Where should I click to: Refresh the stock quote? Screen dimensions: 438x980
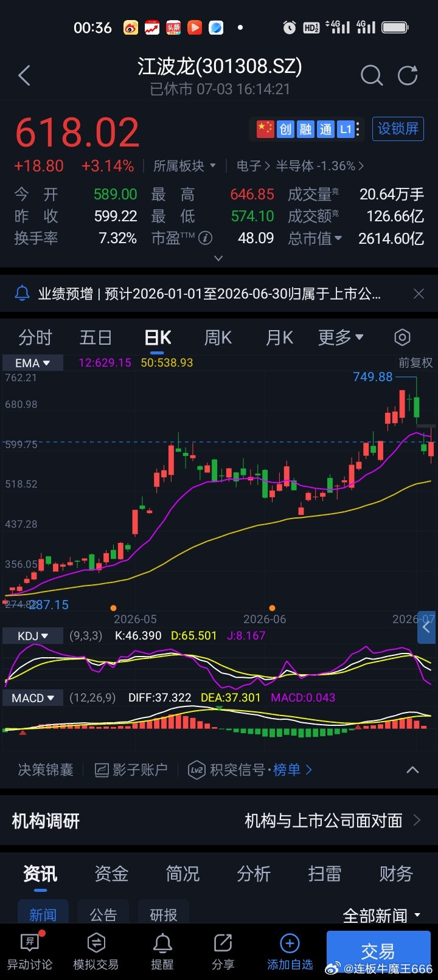click(x=408, y=75)
